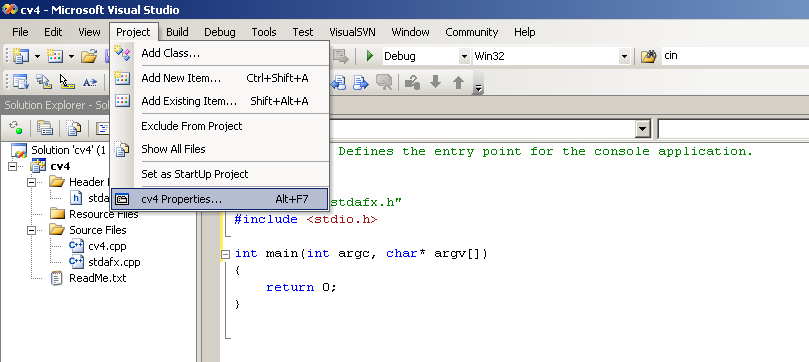This screenshot has height=362, width=809.
Task: Click the Add New Item toolbar icon
Action: pyautogui.click(x=55, y=56)
